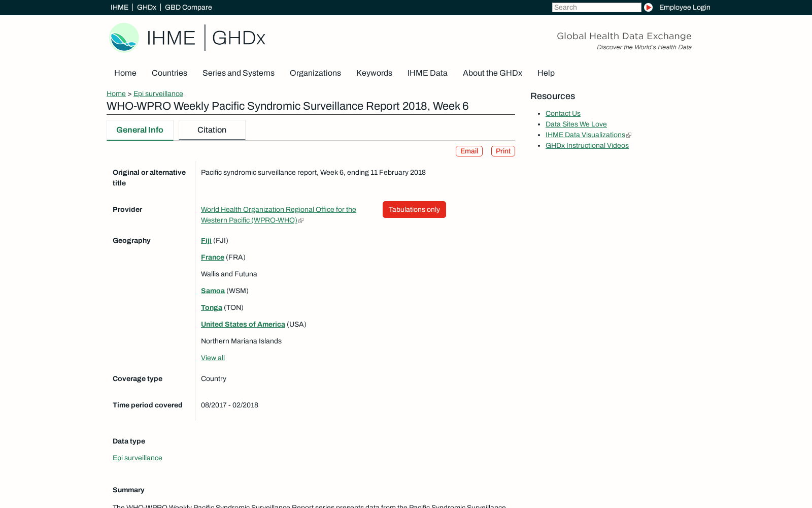Click the time period 08/2017 - 02/2018
Screen dimensions: 812x508
point(229,405)
